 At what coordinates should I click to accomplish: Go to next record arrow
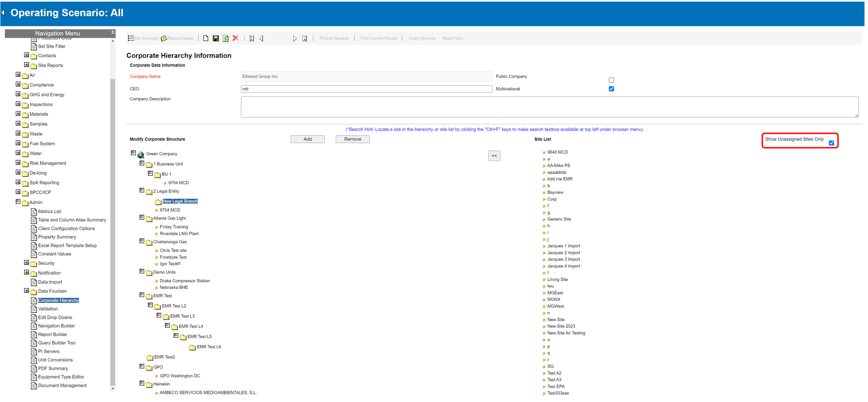coord(295,38)
